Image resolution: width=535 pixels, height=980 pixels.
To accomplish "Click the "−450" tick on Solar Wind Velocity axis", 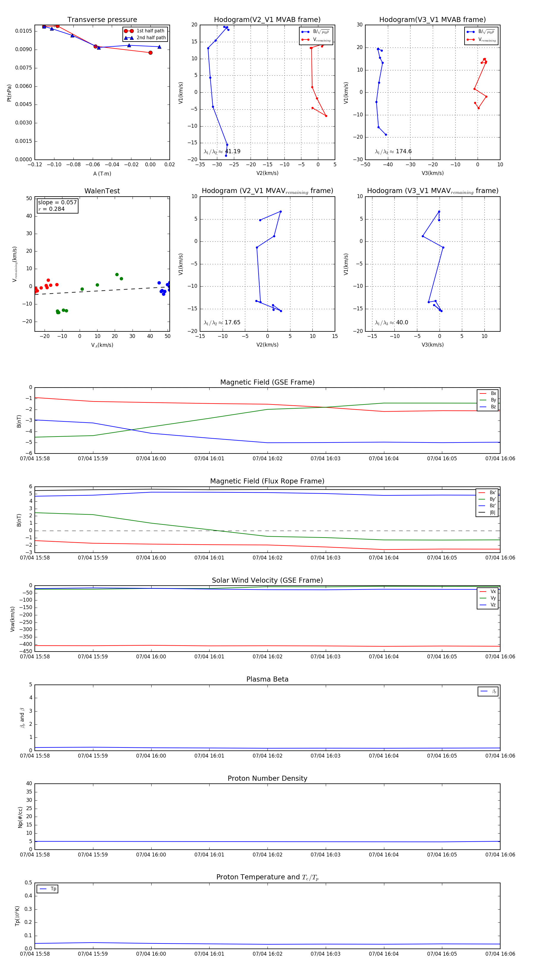I will [25, 651].
